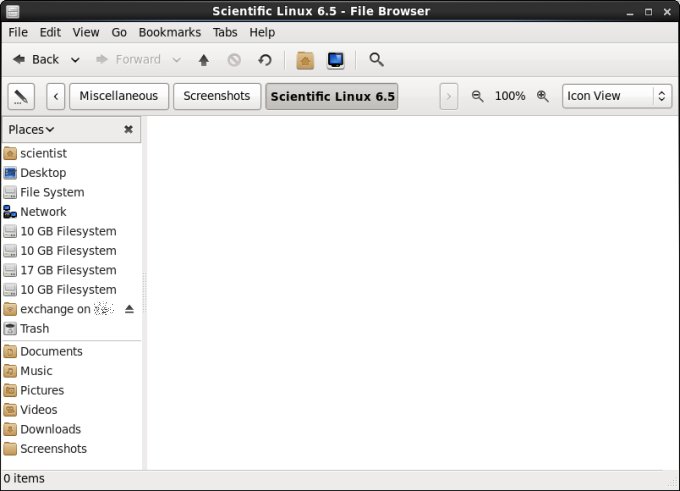Click the 100% zoom level label
680x491 pixels.
tap(510, 96)
